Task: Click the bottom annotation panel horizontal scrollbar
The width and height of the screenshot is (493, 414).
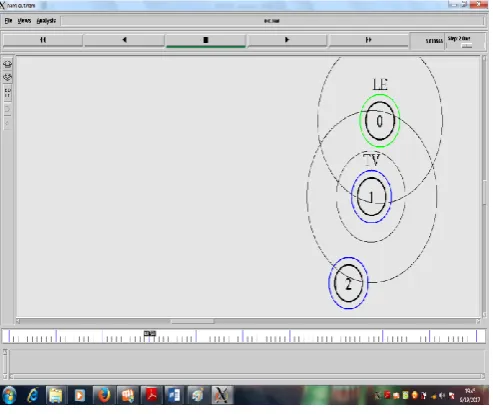Action: click(x=247, y=376)
